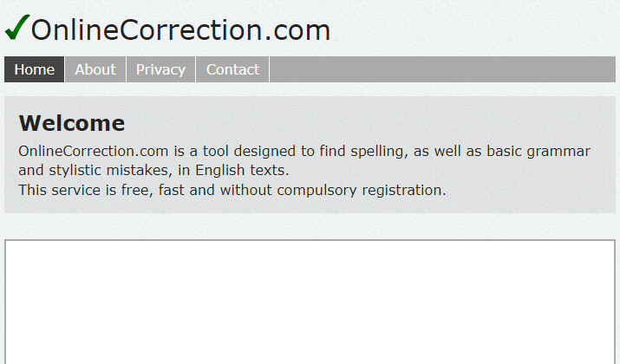The image size is (620, 364).
Task: Click the word 'fast' in the service line
Action: (171, 190)
